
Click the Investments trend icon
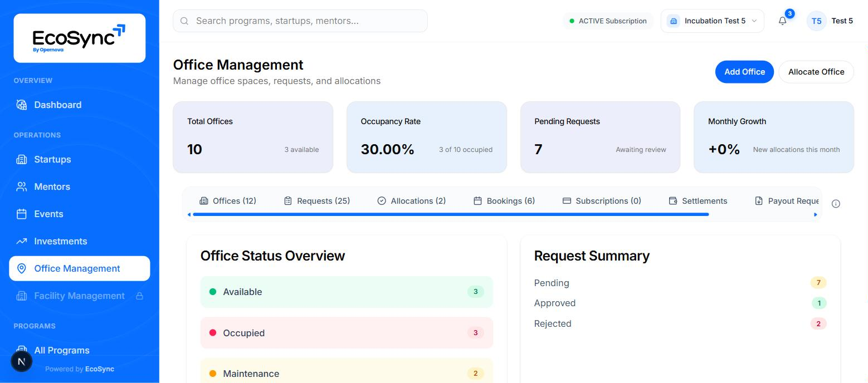(22, 241)
